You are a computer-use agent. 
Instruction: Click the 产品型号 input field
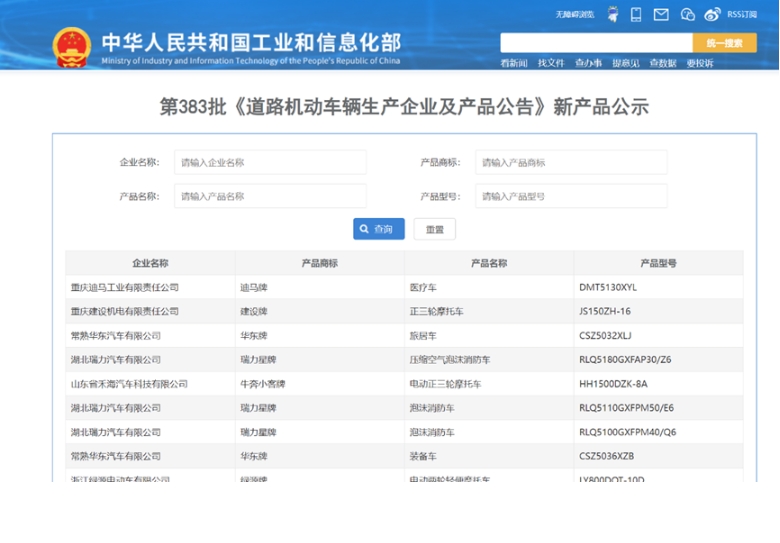(x=571, y=196)
